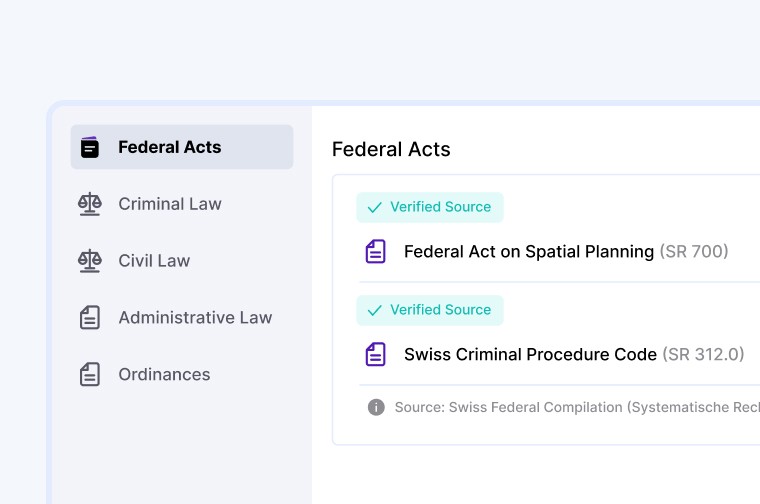760x504 pixels.
Task: Click the Verified Source badge above Spatial Planning
Action: 430,207
